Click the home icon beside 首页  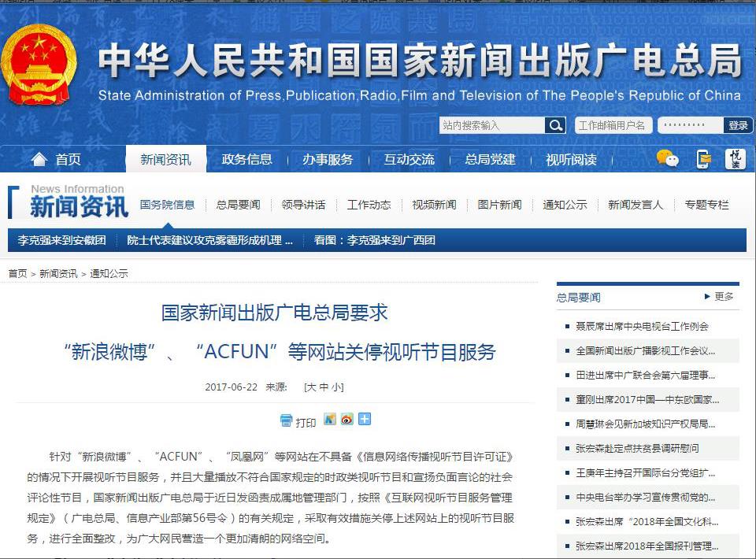coord(39,160)
